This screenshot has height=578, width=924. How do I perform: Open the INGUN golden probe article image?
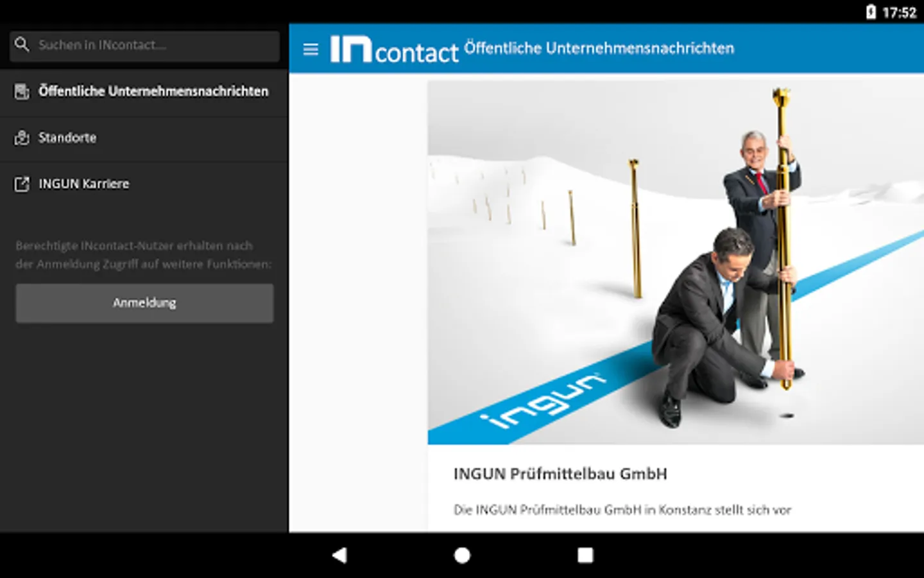click(x=676, y=262)
